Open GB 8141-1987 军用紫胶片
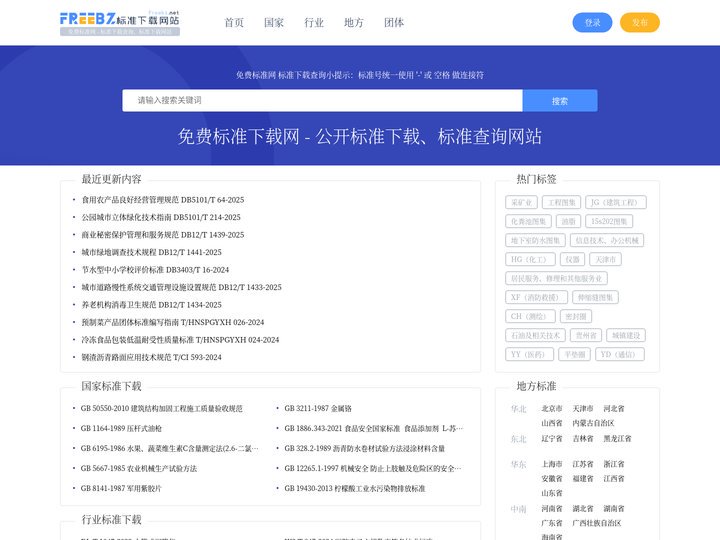Image resolution: width=720 pixels, height=540 pixels. point(121,488)
